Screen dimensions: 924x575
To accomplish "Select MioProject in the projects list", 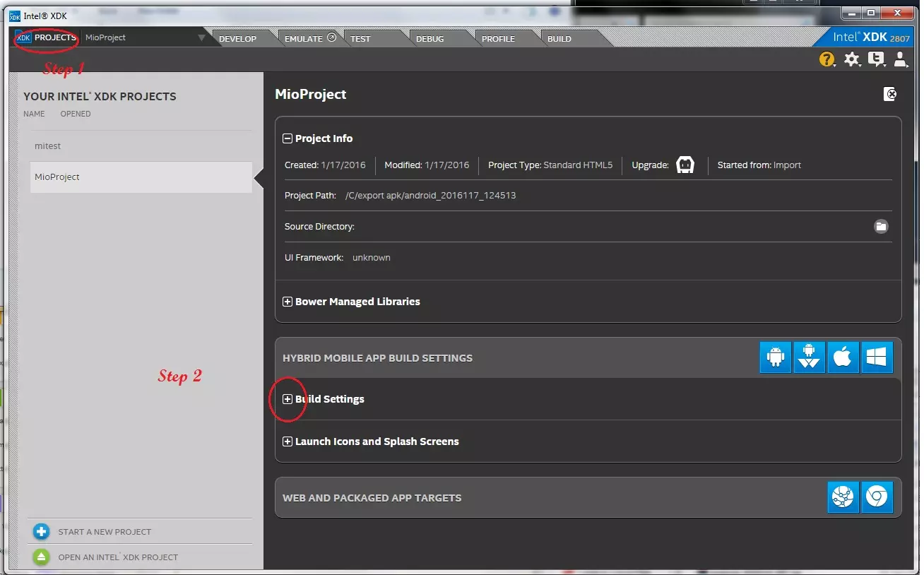I will coord(141,177).
